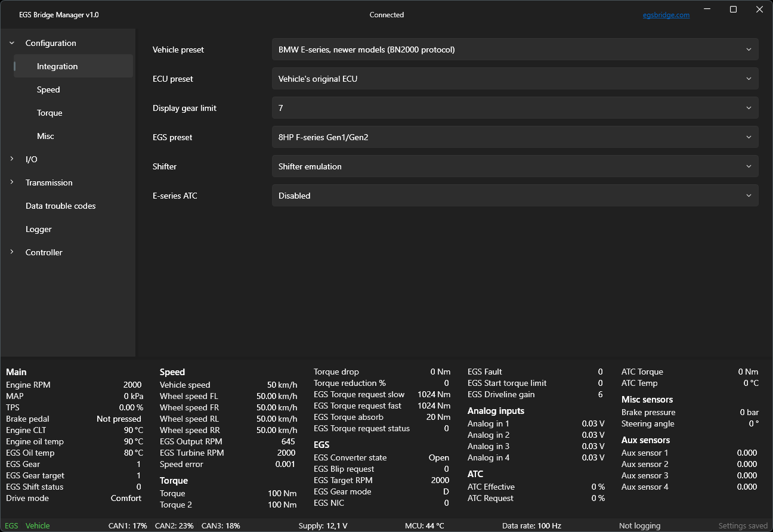Open the egsbridge.com link

click(666, 15)
